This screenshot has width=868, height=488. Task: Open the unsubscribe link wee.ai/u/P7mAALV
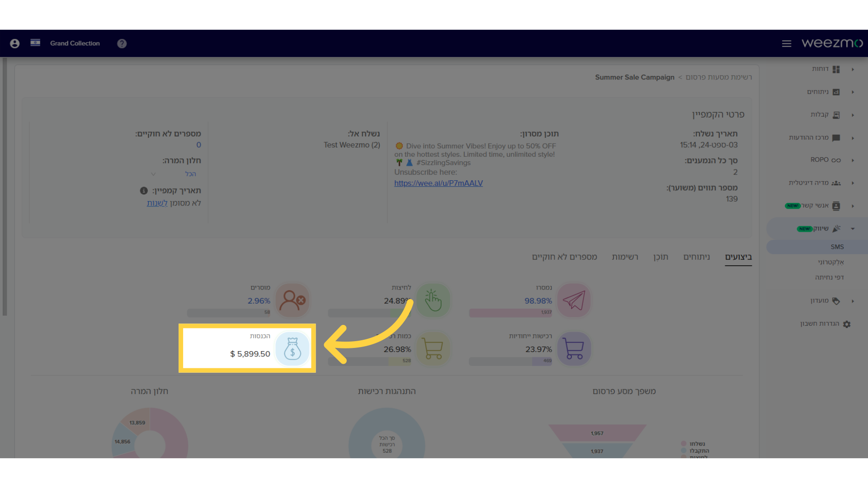click(438, 183)
